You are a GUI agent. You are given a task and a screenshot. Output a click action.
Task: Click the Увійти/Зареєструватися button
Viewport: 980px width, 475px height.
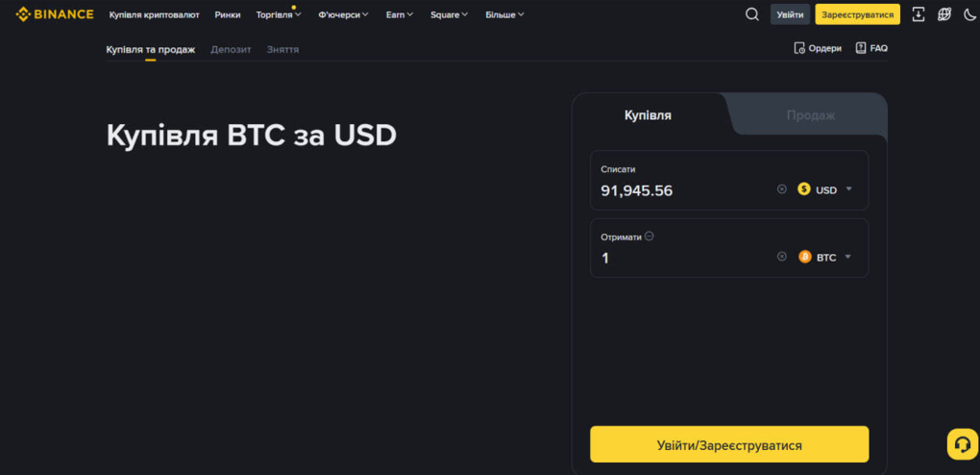729,445
